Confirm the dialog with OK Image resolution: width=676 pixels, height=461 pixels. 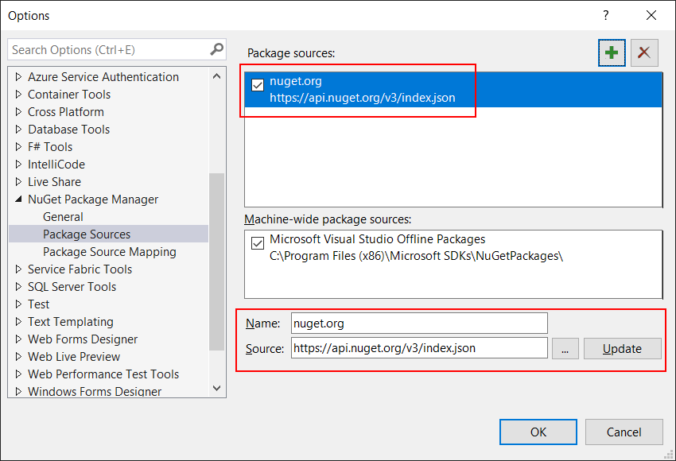coord(538,432)
